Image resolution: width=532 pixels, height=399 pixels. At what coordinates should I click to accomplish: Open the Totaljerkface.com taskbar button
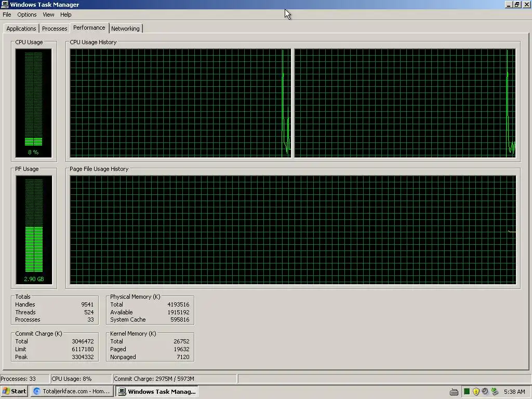[x=72, y=391]
